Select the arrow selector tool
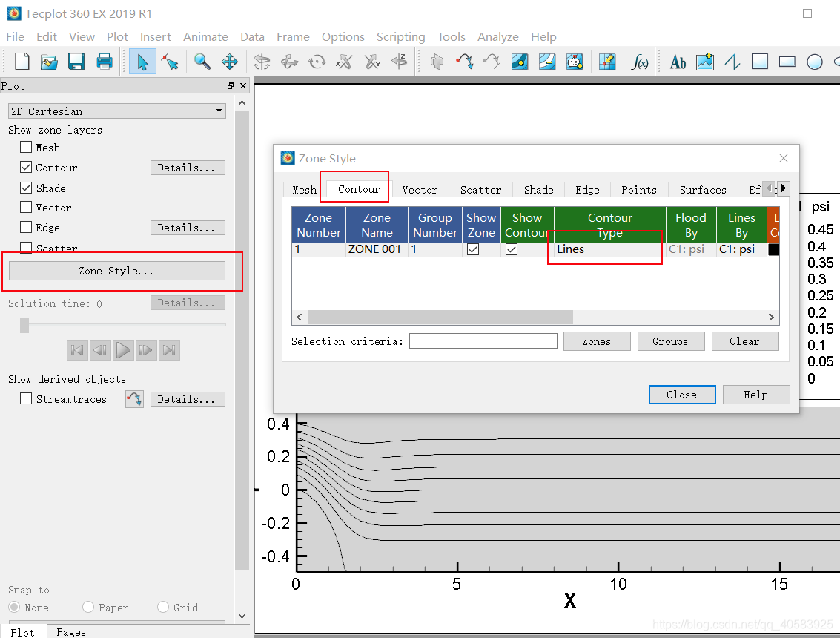840x638 pixels. click(142, 62)
